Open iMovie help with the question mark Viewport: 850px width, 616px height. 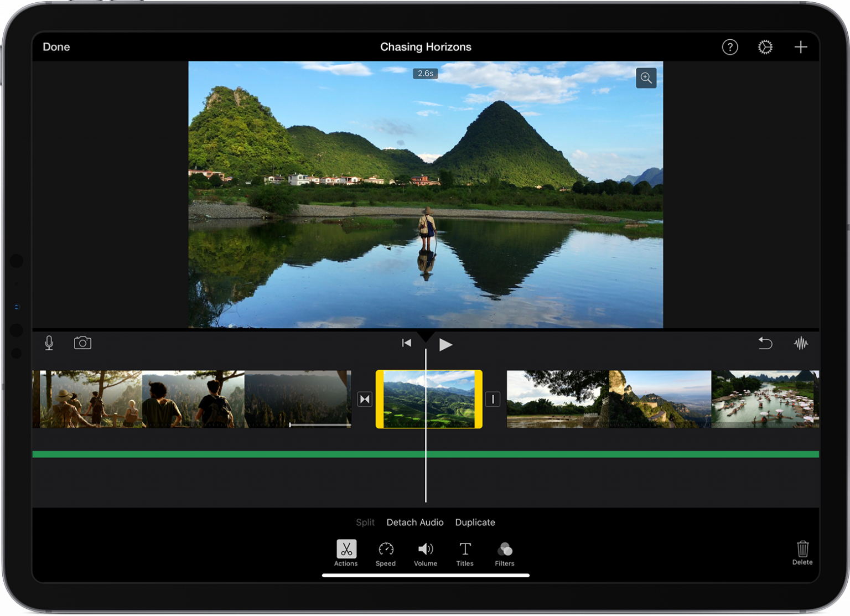click(x=730, y=47)
